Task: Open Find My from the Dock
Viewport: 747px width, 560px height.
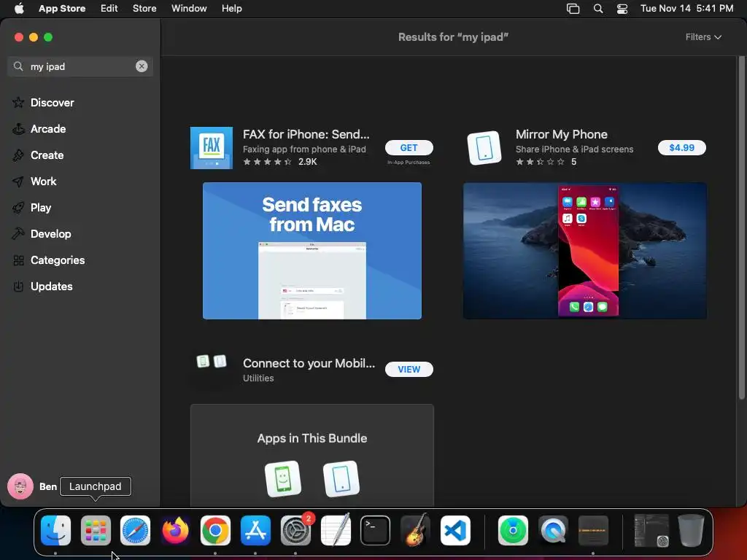Action: click(513, 531)
